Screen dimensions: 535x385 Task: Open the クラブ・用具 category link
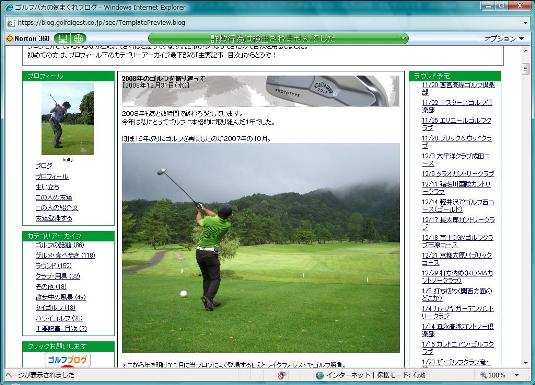click(58, 276)
